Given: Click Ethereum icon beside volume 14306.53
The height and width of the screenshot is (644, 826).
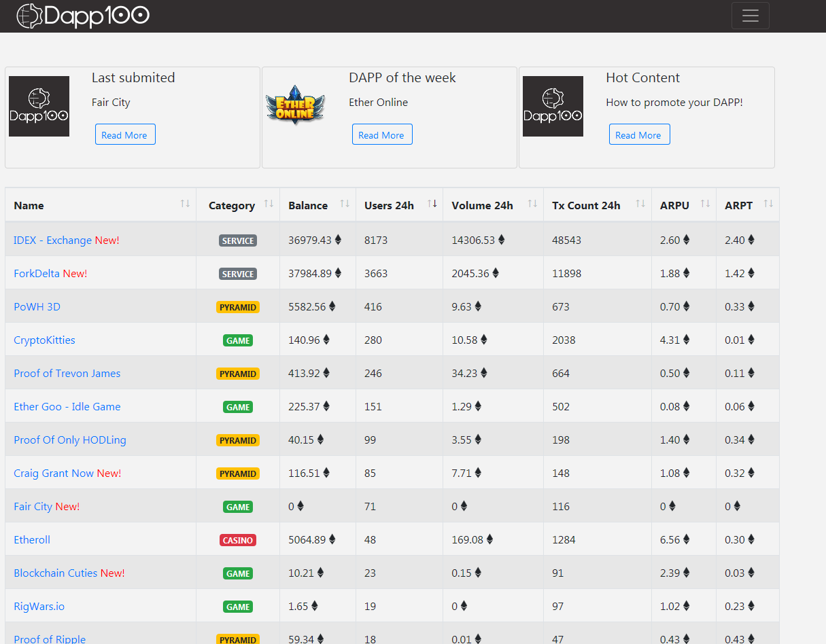Looking at the screenshot, I should pos(502,240).
